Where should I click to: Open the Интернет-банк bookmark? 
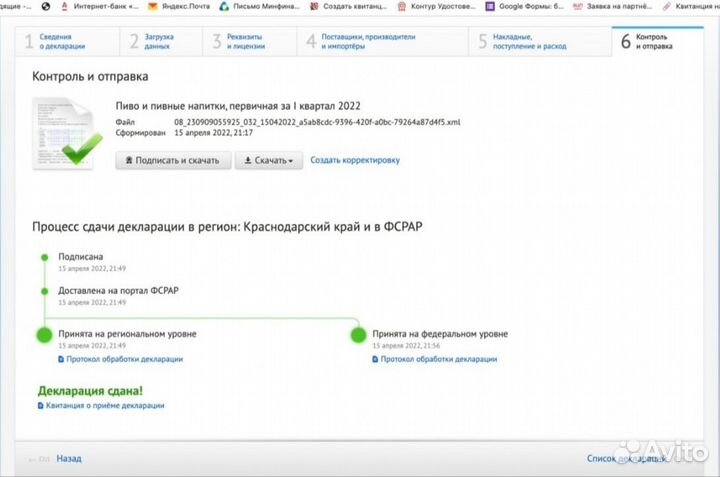100,6
